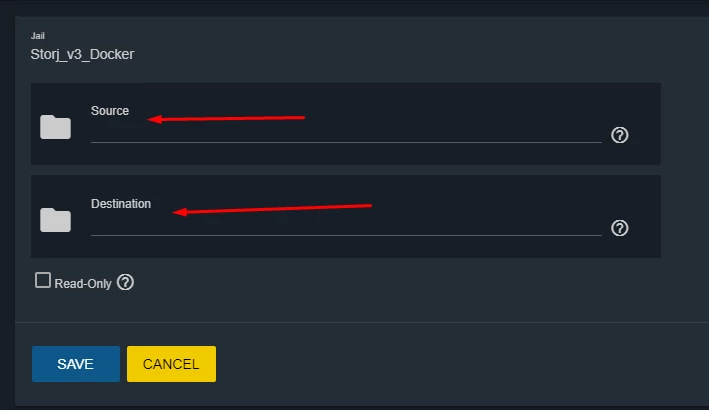Click the underline beneath the Destination field
The image size is (709, 410).
tap(346, 236)
